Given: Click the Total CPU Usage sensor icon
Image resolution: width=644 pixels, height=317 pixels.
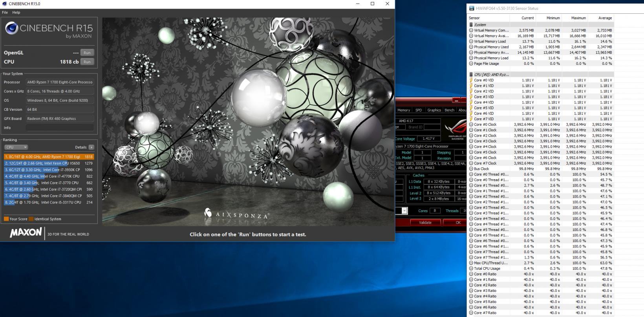Looking at the screenshot, I should point(471,269).
